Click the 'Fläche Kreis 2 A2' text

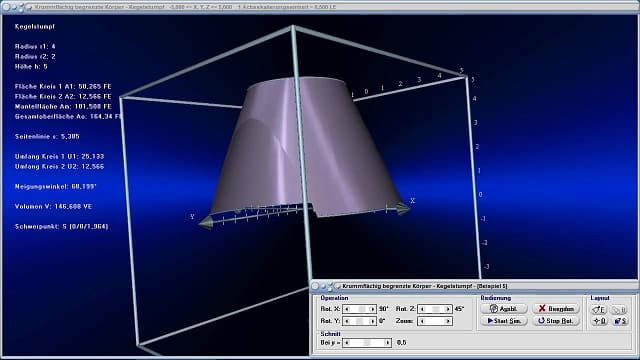(63, 97)
